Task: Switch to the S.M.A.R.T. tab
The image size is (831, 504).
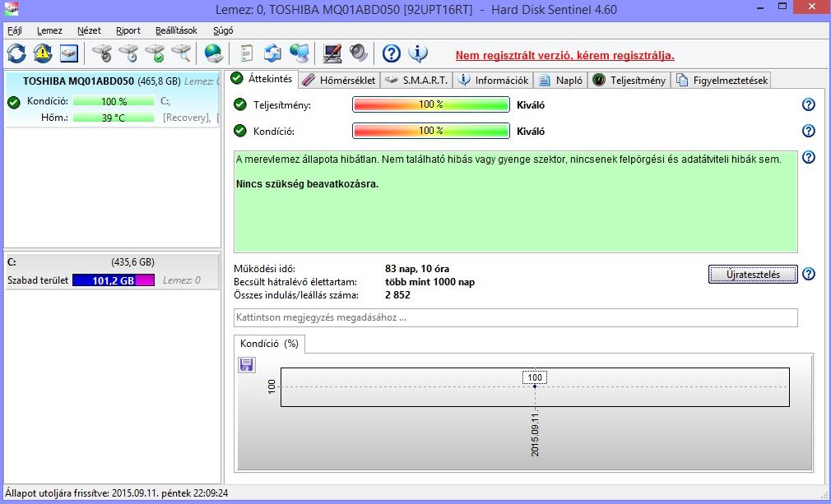Action: (416, 81)
